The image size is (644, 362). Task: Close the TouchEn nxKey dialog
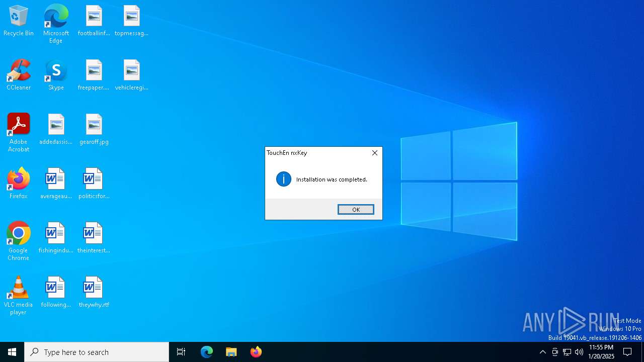click(x=375, y=153)
